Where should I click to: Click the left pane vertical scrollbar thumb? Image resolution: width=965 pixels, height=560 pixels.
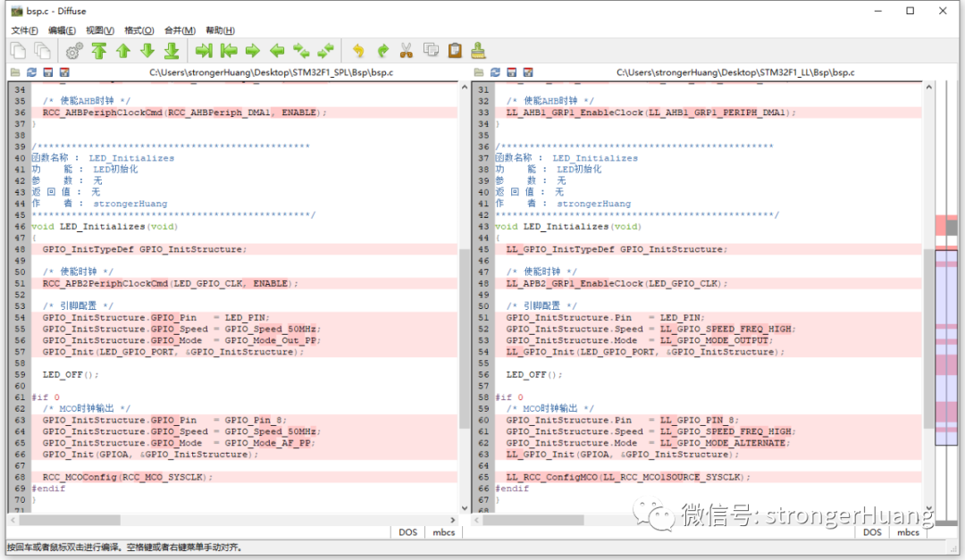coord(465,339)
